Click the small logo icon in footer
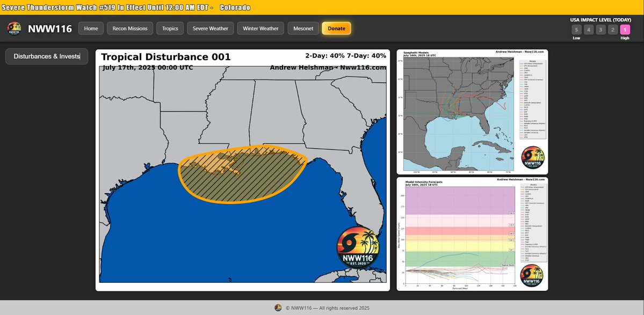 [278, 307]
